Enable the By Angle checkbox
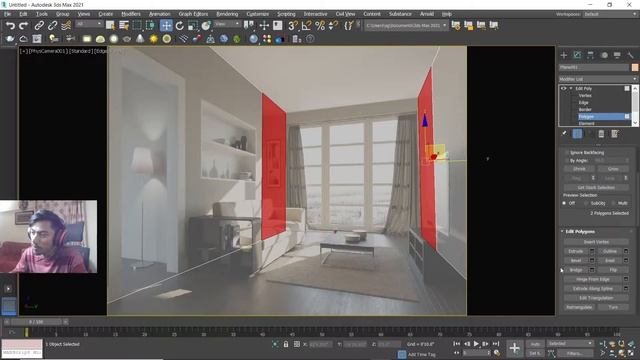The width and height of the screenshot is (640, 360). pyautogui.click(x=567, y=161)
